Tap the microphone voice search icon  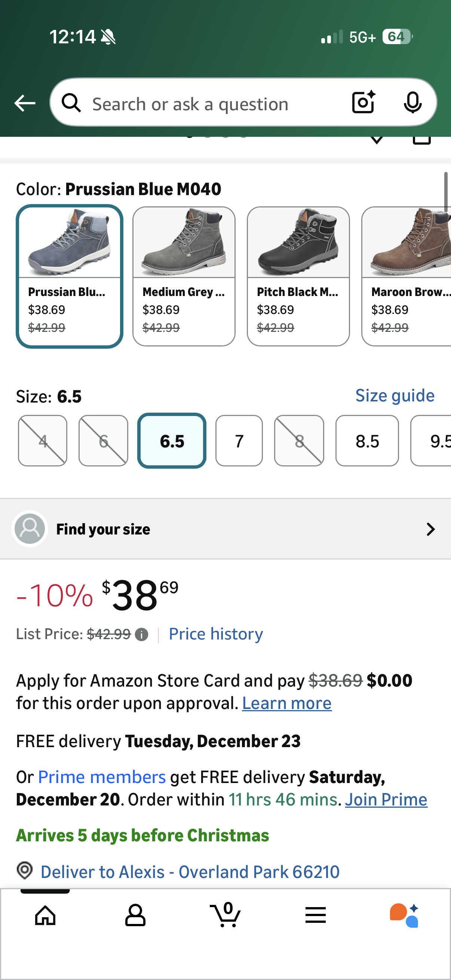(x=412, y=102)
